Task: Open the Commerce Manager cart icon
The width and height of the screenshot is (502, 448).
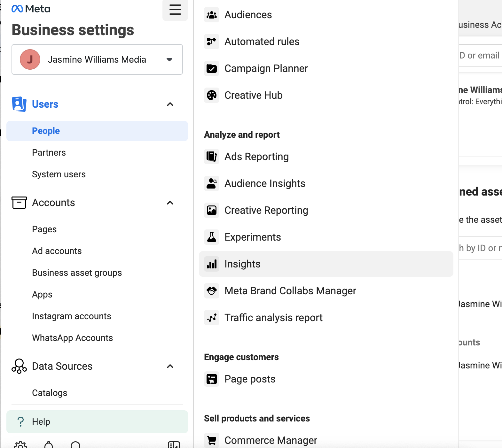Action: pyautogui.click(x=212, y=440)
